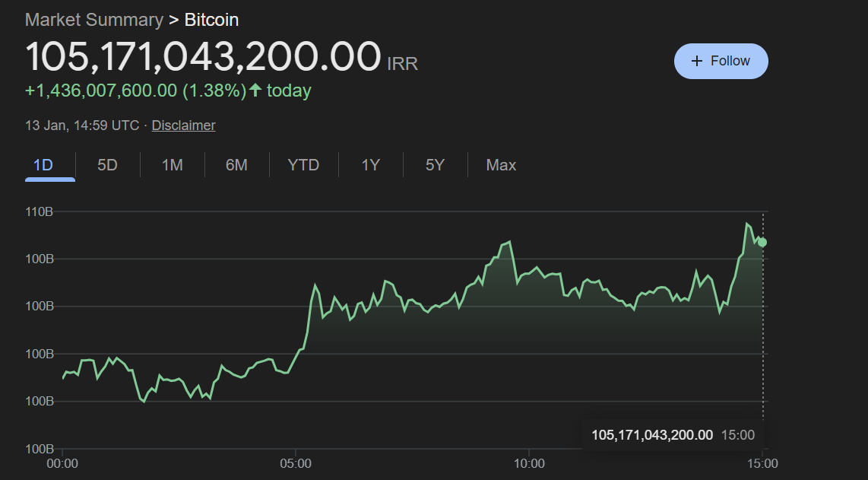Click the Bitcoin breadcrumb label

pyautogui.click(x=211, y=19)
